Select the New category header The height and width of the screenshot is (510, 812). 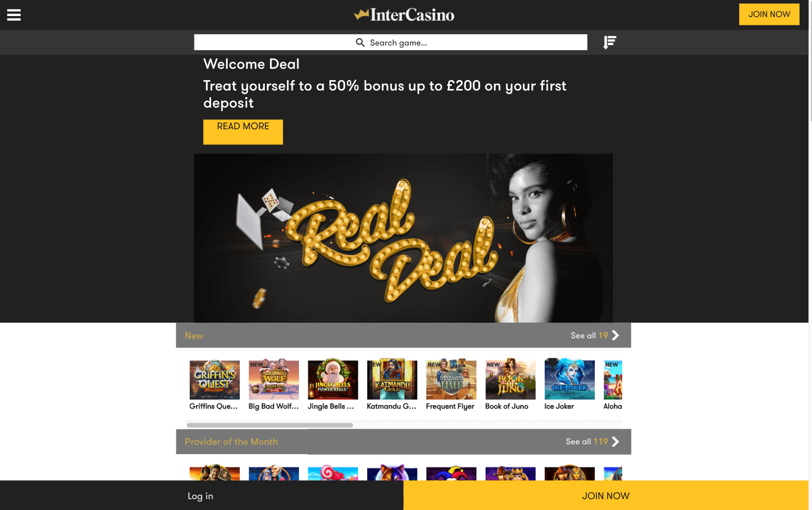click(194, 336)
